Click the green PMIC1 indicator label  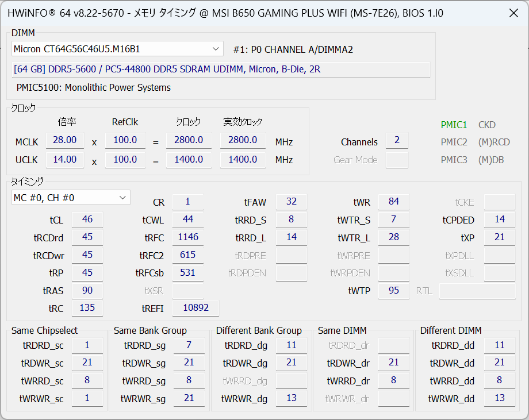click(x=454, y=125)
